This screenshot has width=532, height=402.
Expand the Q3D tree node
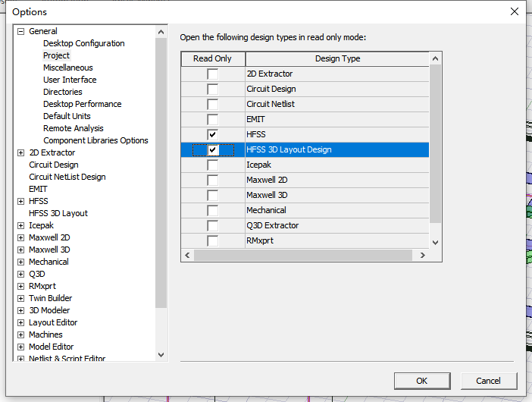[x=21, y=274]
